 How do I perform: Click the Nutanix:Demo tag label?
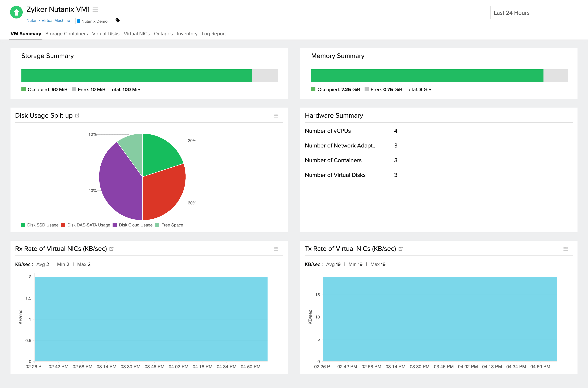[92, 21]
